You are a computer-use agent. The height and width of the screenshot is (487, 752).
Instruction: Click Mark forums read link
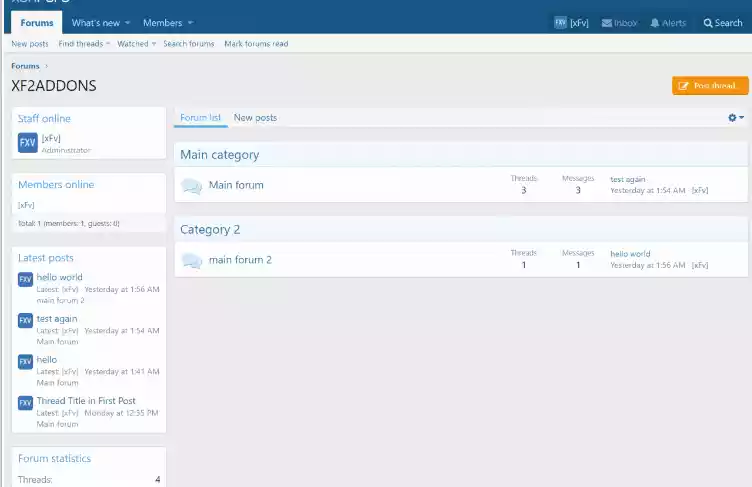click(x=256, y=44)
